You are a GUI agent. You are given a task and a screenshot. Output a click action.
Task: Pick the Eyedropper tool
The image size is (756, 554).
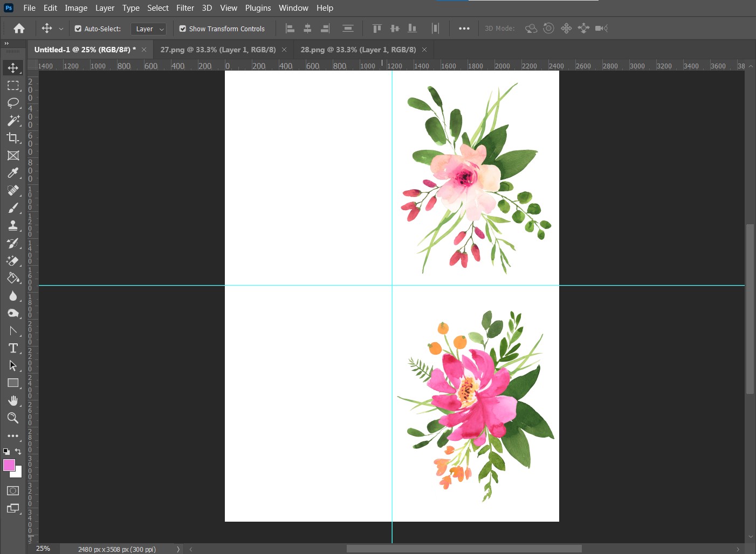pos(13,172)
